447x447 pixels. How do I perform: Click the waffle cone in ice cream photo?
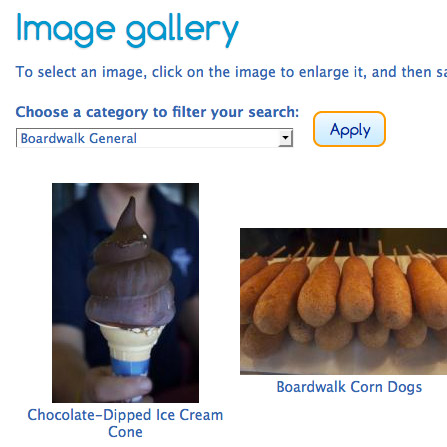pyautogui.click(x=131, y=342)
